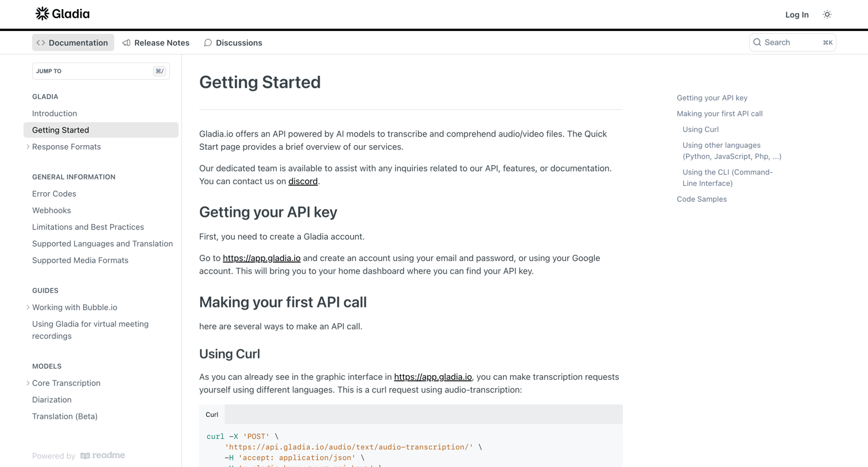Image resolution: width=868 pixels, height=467 pixels.
Task: Open the Response Formats page
Action: coord(67,147)
